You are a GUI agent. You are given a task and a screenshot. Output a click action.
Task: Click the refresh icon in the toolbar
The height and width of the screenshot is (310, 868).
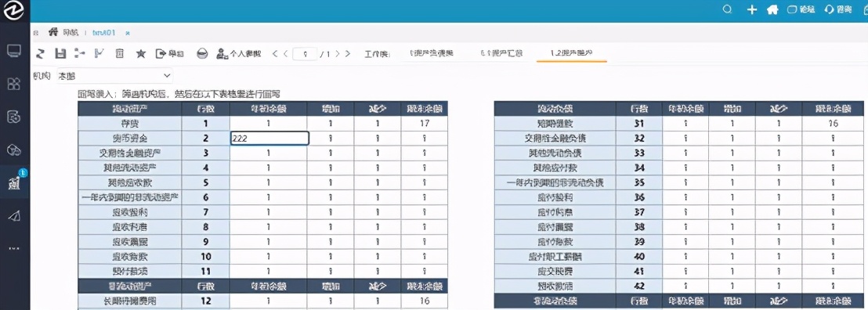tap(40, 53)
